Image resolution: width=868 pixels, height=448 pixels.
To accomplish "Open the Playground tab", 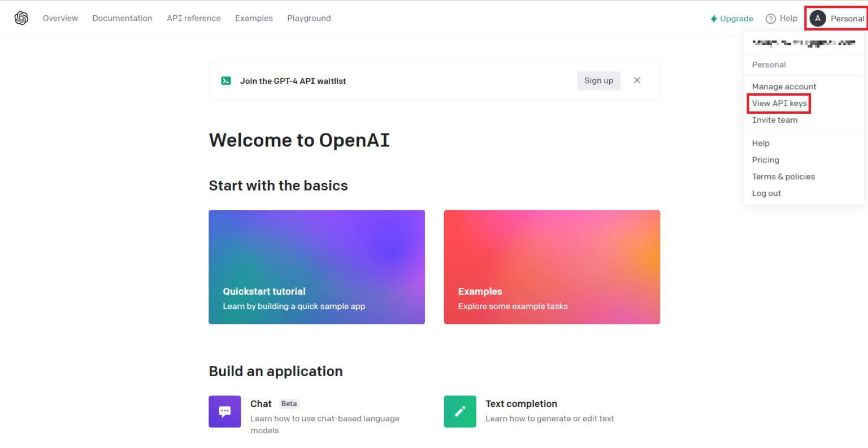I will click(x=309, y=18).
